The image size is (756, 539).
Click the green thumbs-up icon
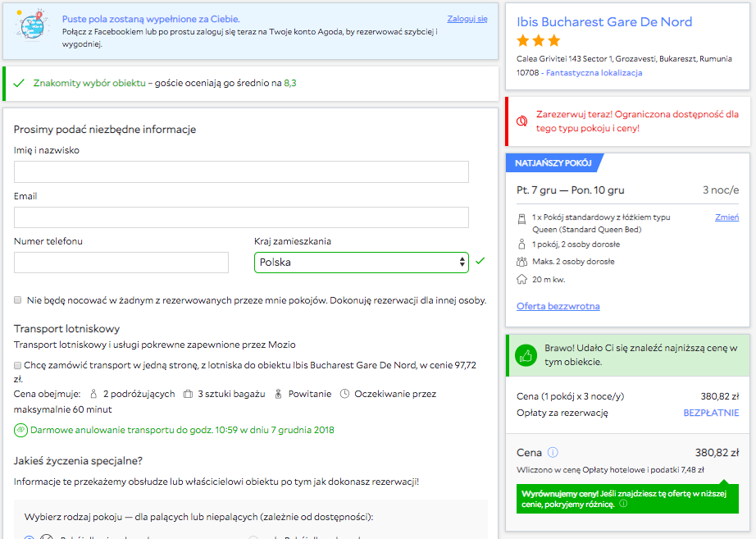[526, 355]
